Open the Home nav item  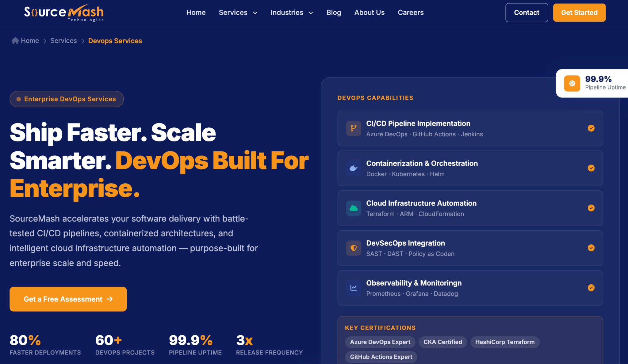[x=196, y=13]
